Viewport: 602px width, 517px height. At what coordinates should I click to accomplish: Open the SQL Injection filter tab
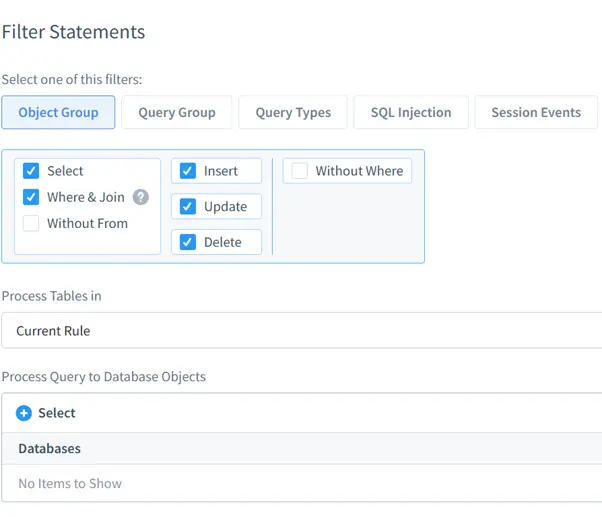coord(411,112)
